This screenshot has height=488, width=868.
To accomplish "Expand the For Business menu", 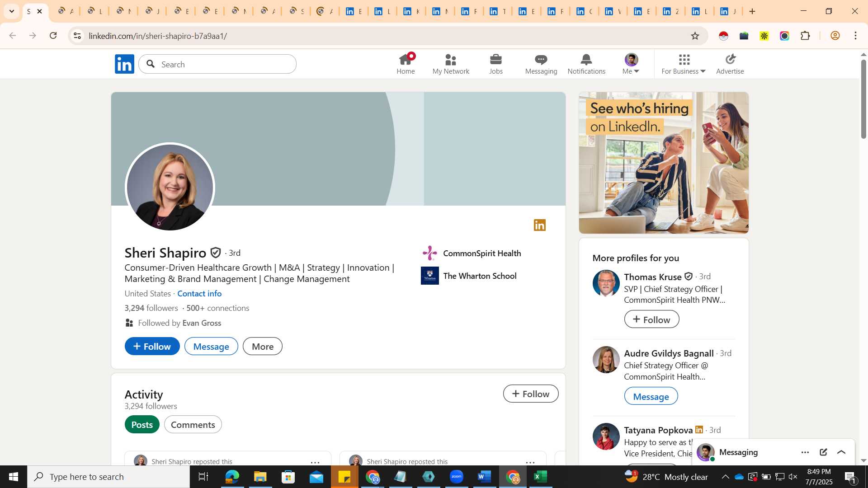I will pos(684,64).
